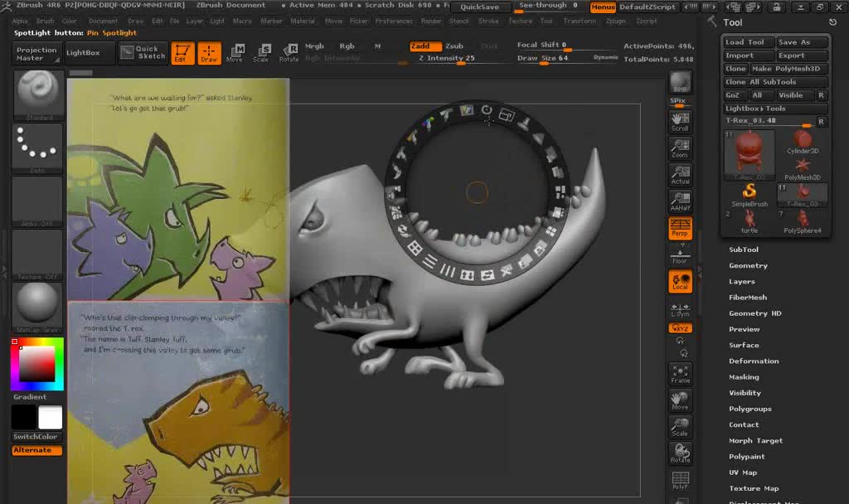Expand the Deformation subpalette

click(x=754, y=361)
